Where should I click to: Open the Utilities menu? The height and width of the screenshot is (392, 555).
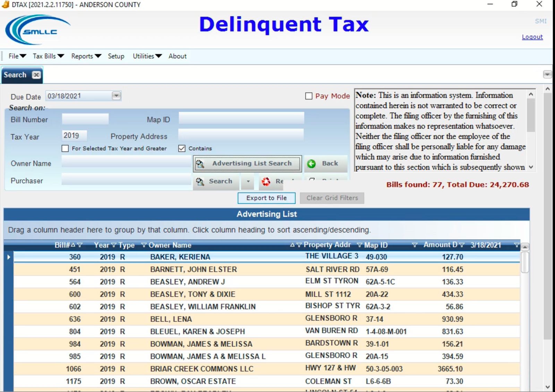click(147, 56)
